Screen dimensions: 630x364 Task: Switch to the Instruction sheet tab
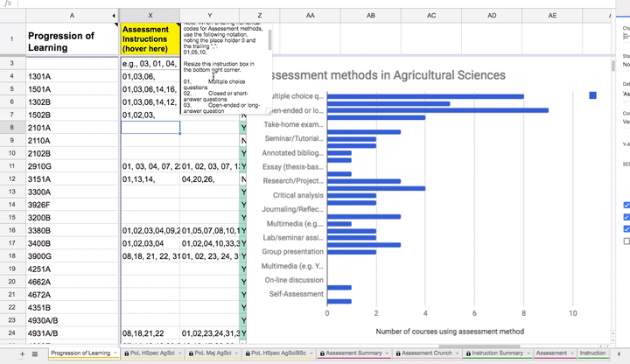click(592, 353)
